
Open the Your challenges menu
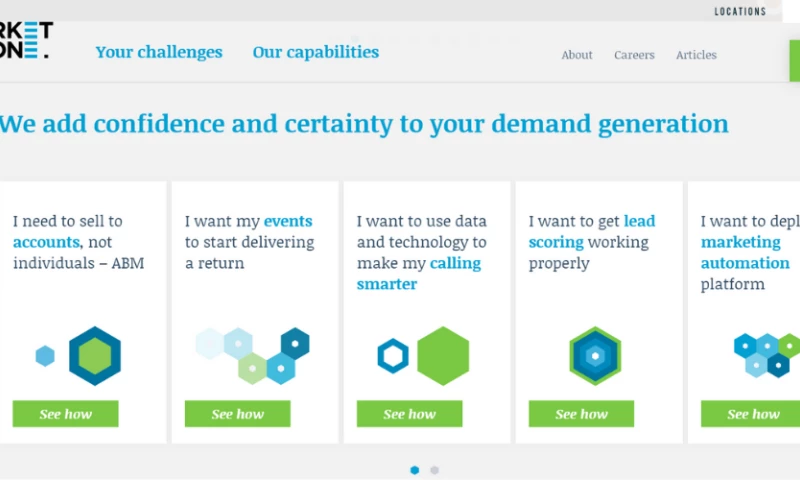tap(159, 52)
